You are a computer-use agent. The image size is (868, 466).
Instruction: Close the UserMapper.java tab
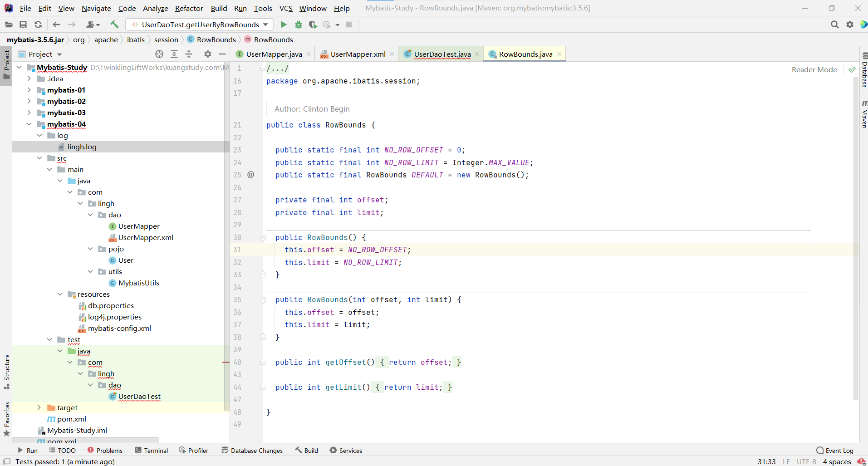(309, 54)
